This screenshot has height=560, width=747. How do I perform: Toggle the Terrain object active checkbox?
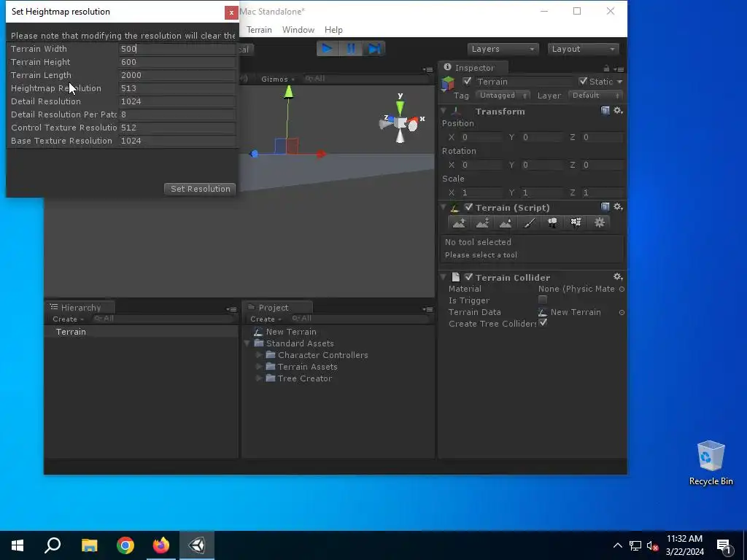[467, 81]
